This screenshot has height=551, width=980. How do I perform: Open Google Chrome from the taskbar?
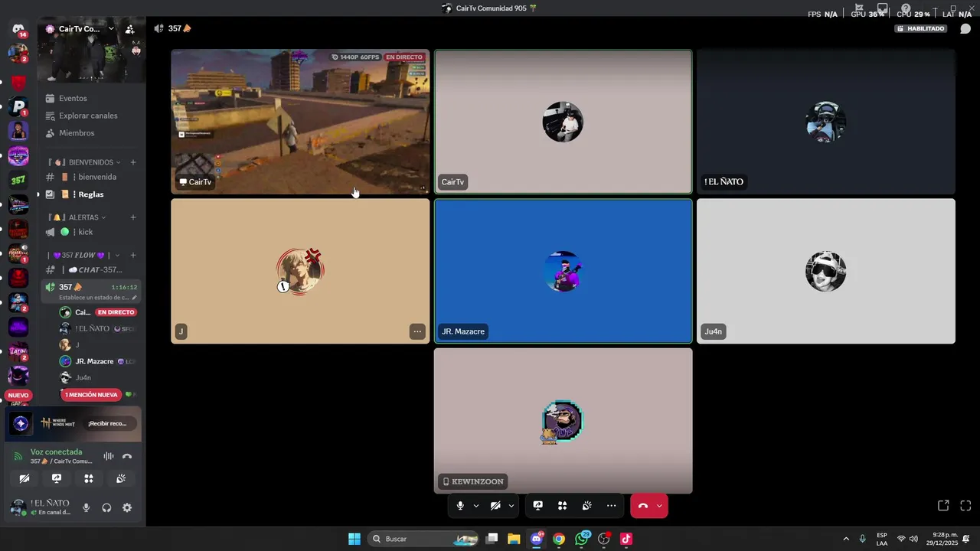click(x=559, y=539)
